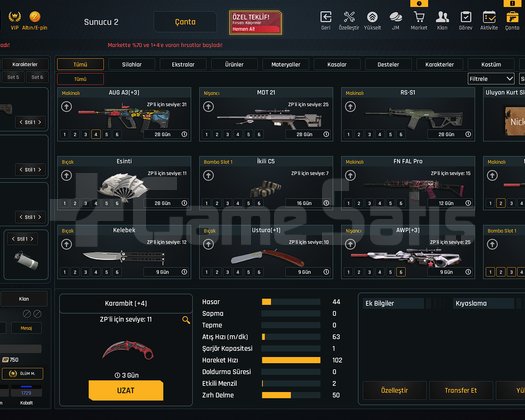Open the Görev task checklist icon
525x420 pixels.
[x=466, y=17]
